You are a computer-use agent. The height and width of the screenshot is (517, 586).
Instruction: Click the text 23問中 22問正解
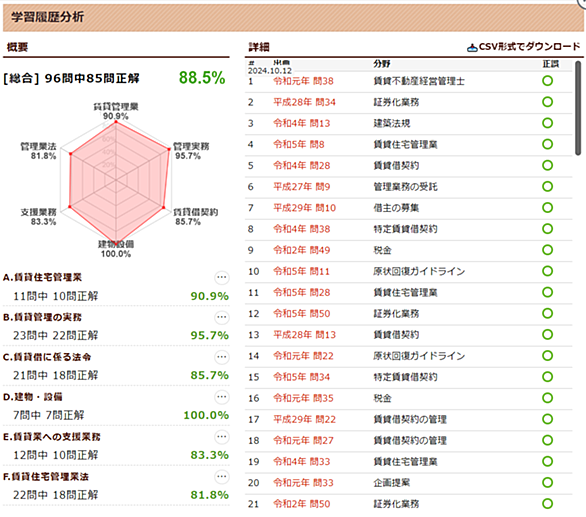coord(56,336)
